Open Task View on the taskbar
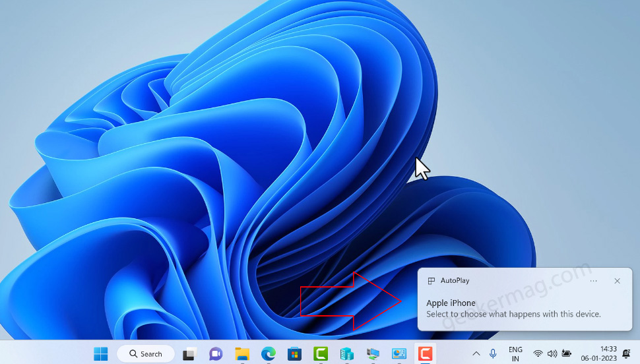 tap(190, 354)
